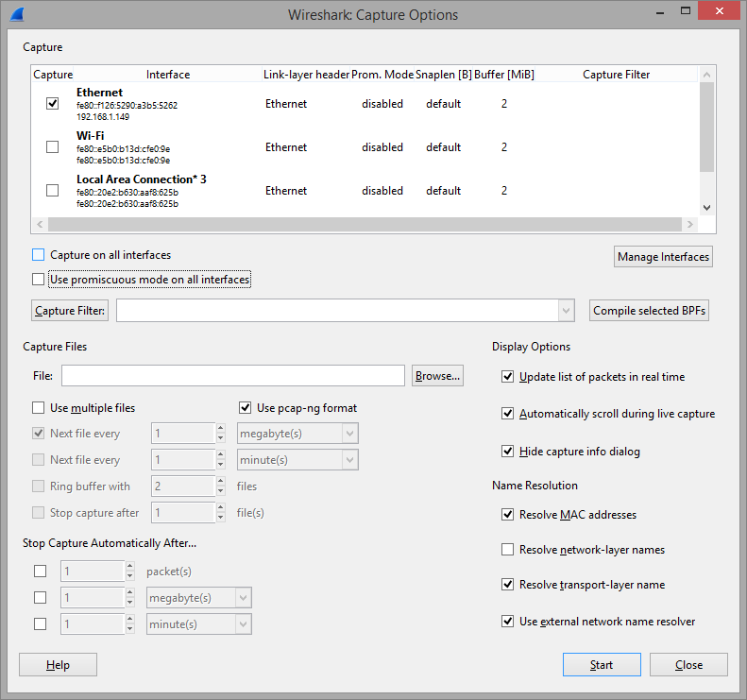
Task: Click the capture filter text field
Action: pos(337,311)
